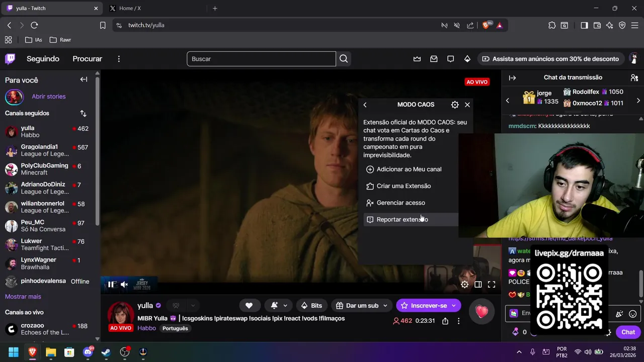Open the browser extensions puzzle icon
The height and width of the screenshot is (362, 644).
tap(552, 25)
